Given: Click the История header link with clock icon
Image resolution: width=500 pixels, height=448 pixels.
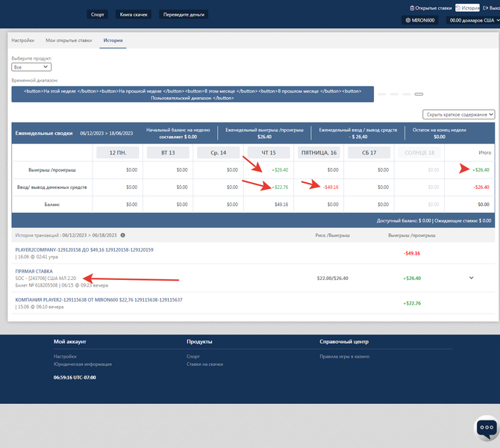Looking at the screenshot, I should tap(467, 7).
